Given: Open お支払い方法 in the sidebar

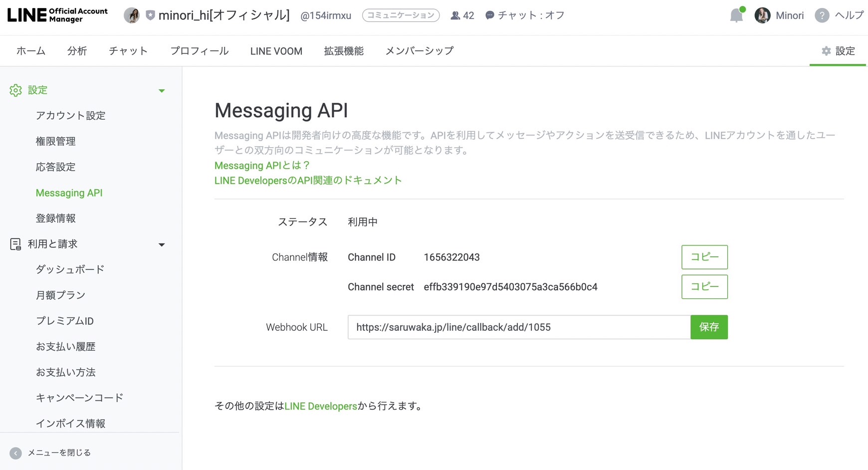Looking at the screenshot, I should (x=66, y=372).
